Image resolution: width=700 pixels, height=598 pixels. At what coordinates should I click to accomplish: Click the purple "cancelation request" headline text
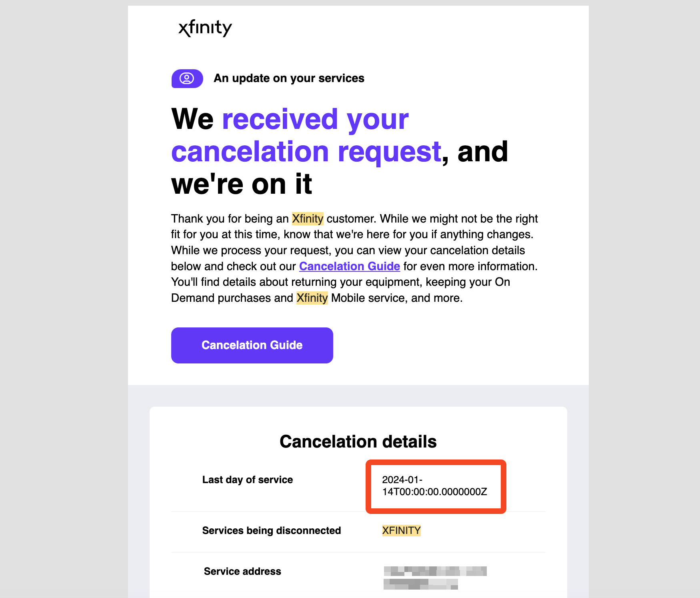(306, 152)
